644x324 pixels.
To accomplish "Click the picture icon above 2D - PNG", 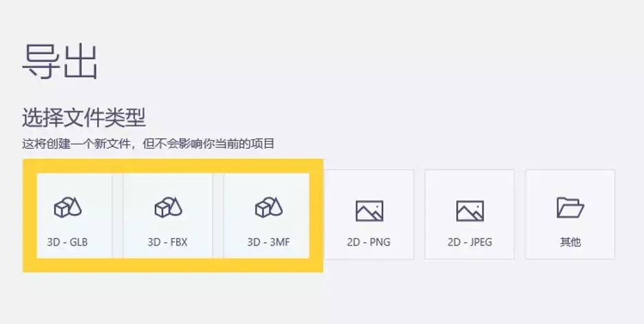I will [x=369, y=210].
